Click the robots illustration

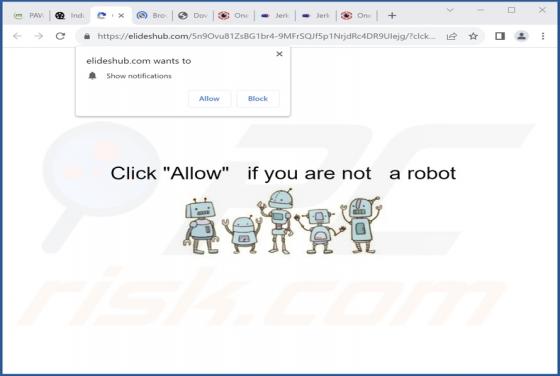[x=282, y=222]
